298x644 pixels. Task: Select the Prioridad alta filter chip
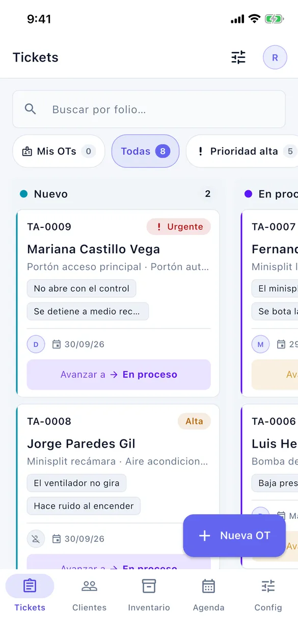[x=242, y=151]
